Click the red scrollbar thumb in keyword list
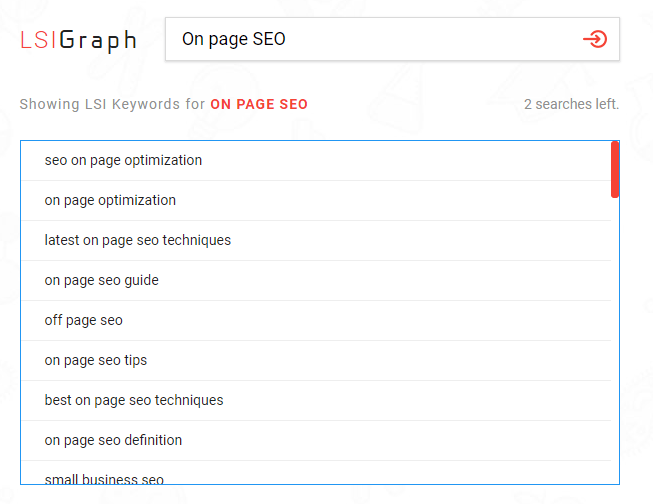 point(615,170)
